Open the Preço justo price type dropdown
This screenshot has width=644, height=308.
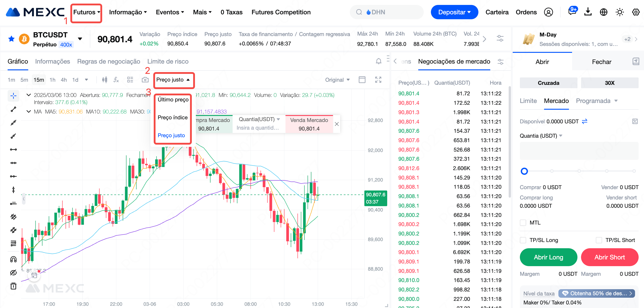click(x=173, y=80)
